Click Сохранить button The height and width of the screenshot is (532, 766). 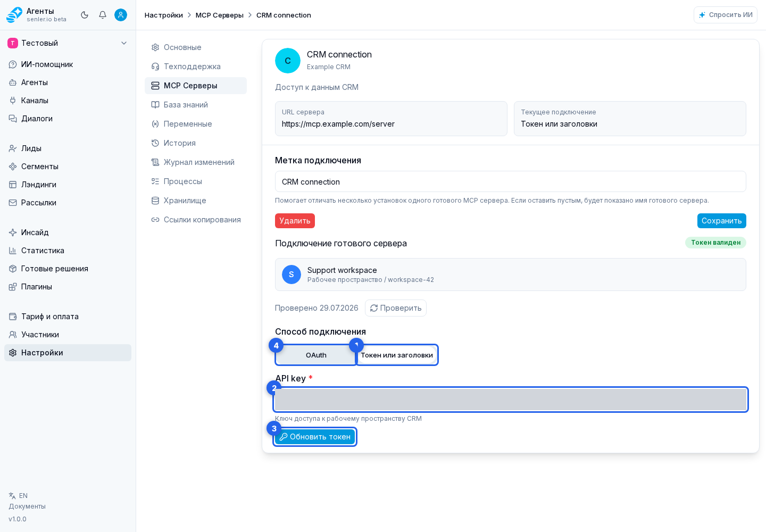coord(721,221)
